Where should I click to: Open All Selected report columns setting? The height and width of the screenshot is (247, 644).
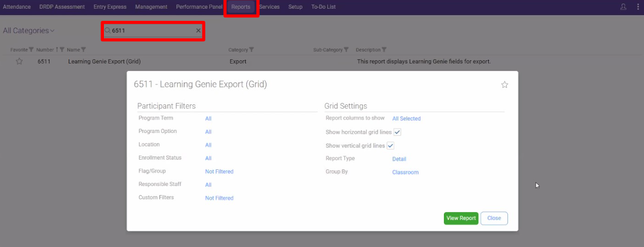pyautogui.click(x=407, y=118)
